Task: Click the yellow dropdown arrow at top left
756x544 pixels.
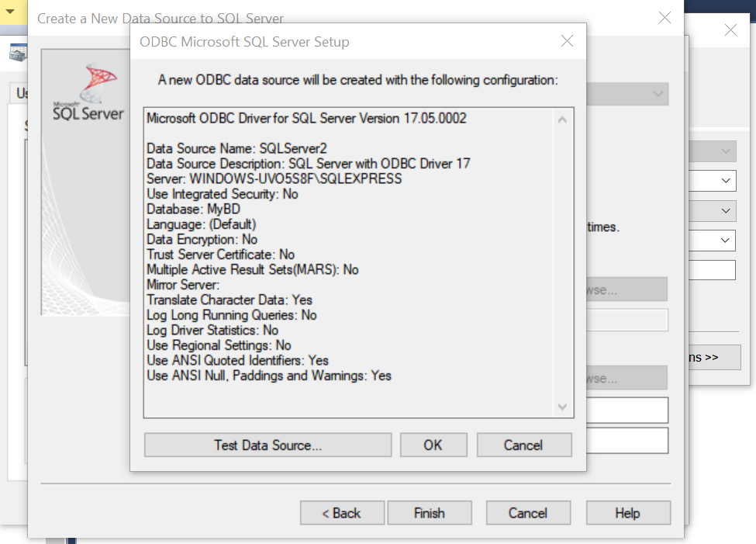Action: tap(10, 12)
